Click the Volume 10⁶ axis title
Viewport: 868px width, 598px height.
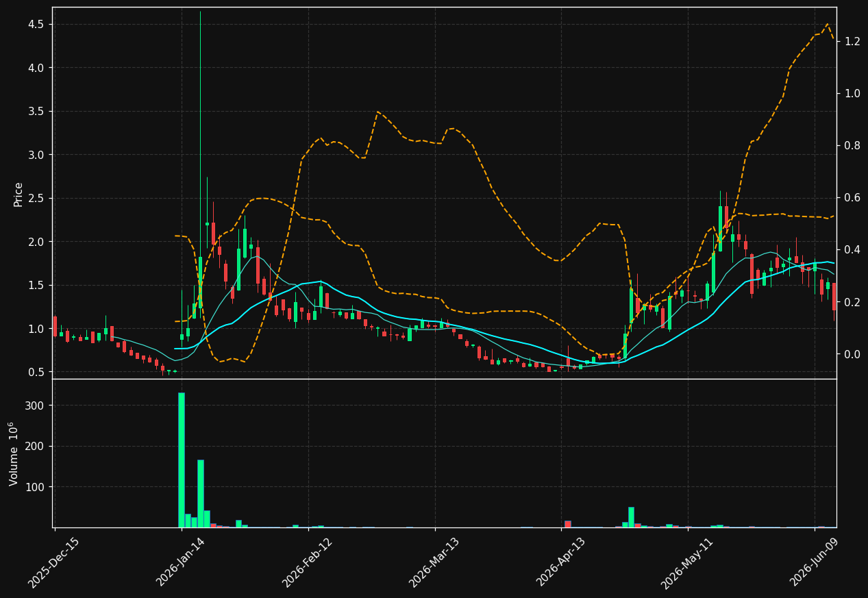point(14,453)
